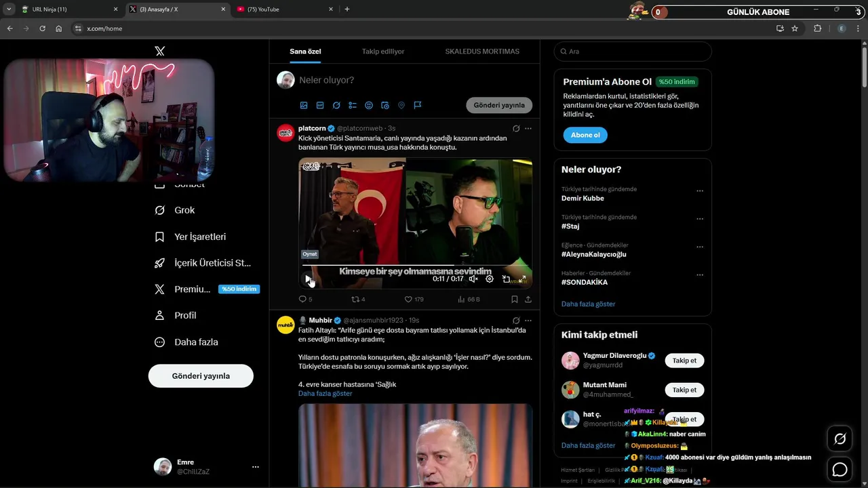
Task: Add a GIF to the post
Action: 320,105
